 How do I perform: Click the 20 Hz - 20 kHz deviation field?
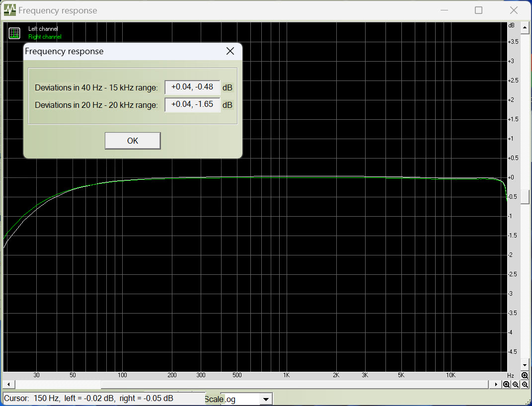click(192, 105)
